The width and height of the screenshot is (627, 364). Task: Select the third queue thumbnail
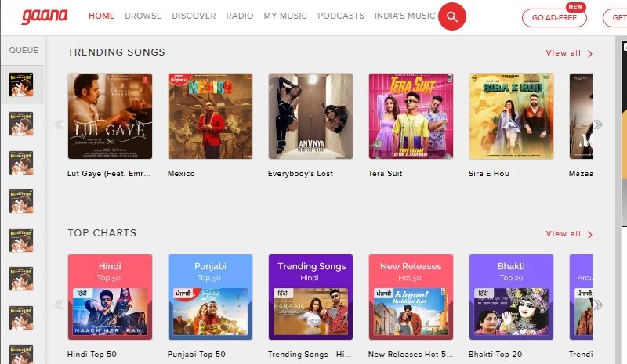pyautogui.click(x=21, y=163)
